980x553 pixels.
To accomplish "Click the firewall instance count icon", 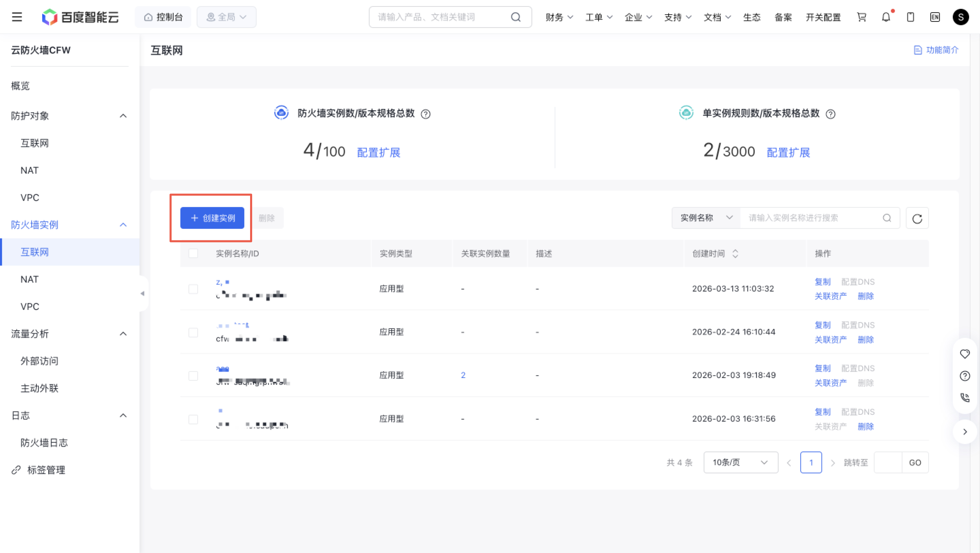I will point(281,113).
